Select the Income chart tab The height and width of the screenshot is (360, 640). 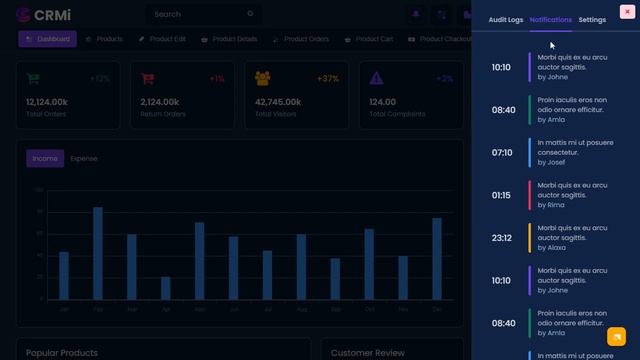point(45,158)
